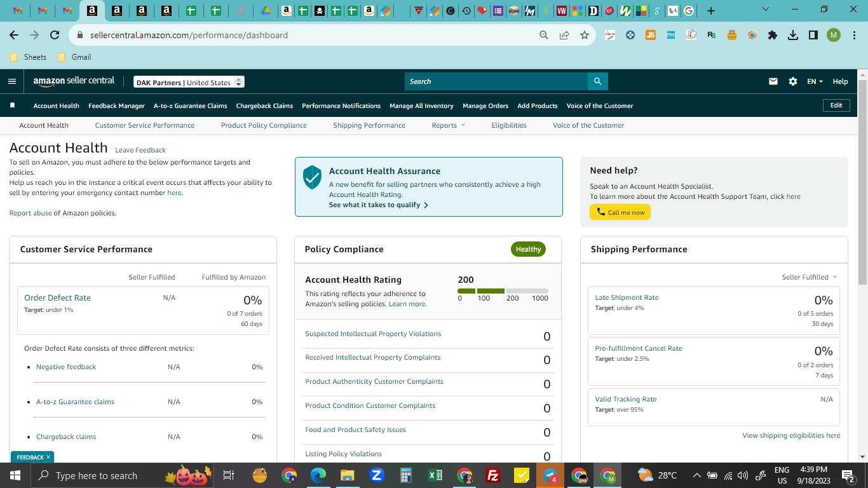Click the Seller Central search field
The height and width of the screenshot is (488, 868).
[496, 81]
